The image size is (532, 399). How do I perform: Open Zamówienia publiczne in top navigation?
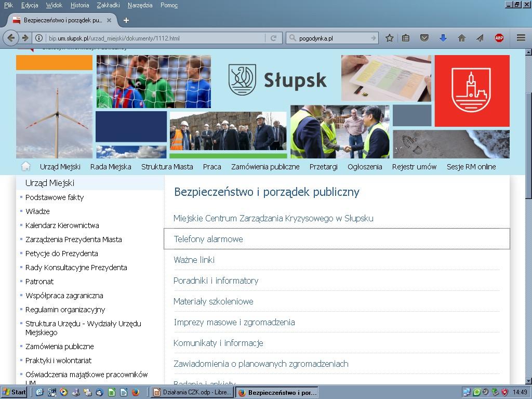[265, 167]
